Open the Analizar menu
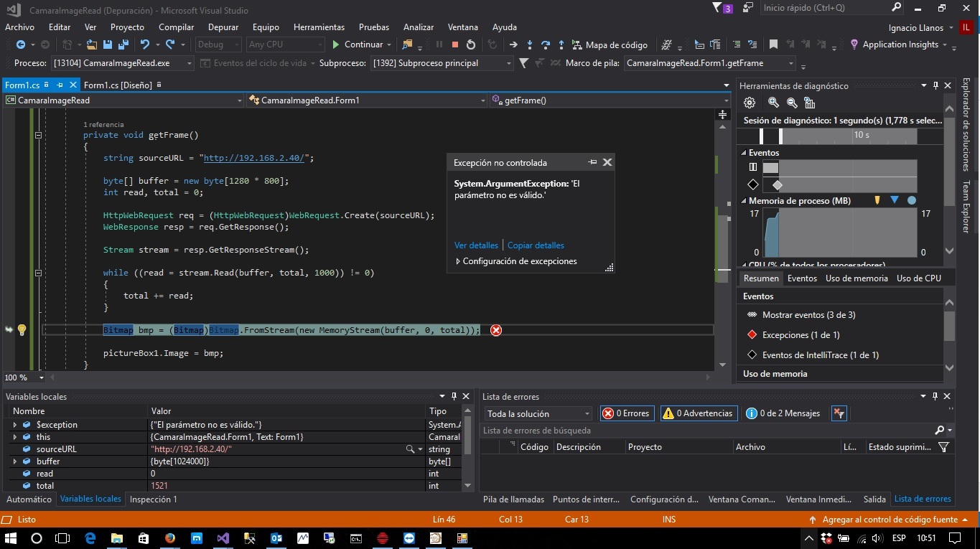980x549 pixels. [419, 27]
